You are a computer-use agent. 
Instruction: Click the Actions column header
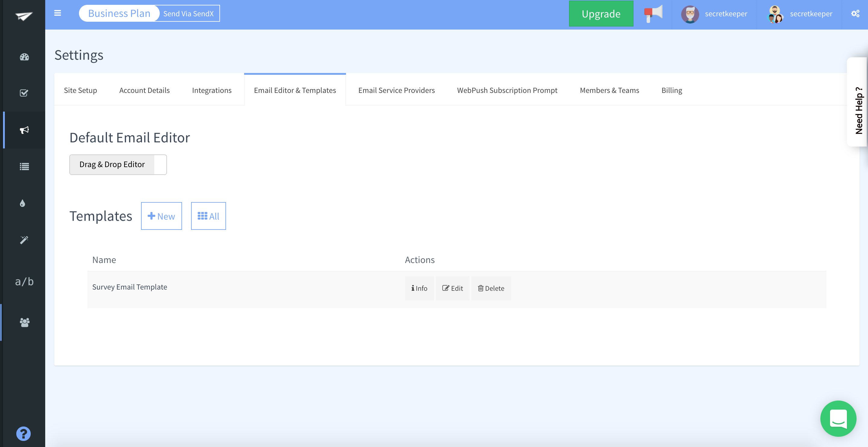(420, 260)
